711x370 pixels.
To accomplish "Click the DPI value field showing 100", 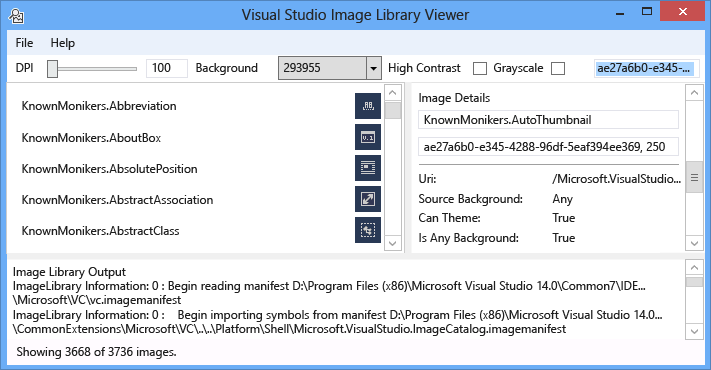I will click(x=166, y=68).
